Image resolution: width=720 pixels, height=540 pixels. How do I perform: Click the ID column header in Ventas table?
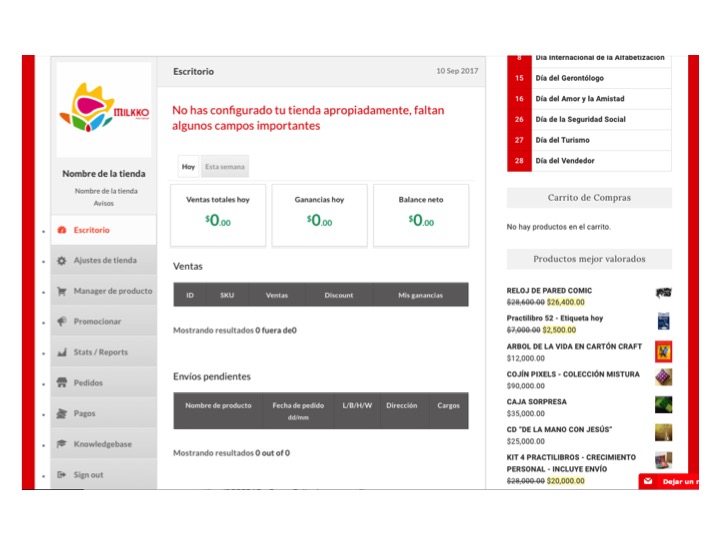pyautogui.click(x=190, y=295)
